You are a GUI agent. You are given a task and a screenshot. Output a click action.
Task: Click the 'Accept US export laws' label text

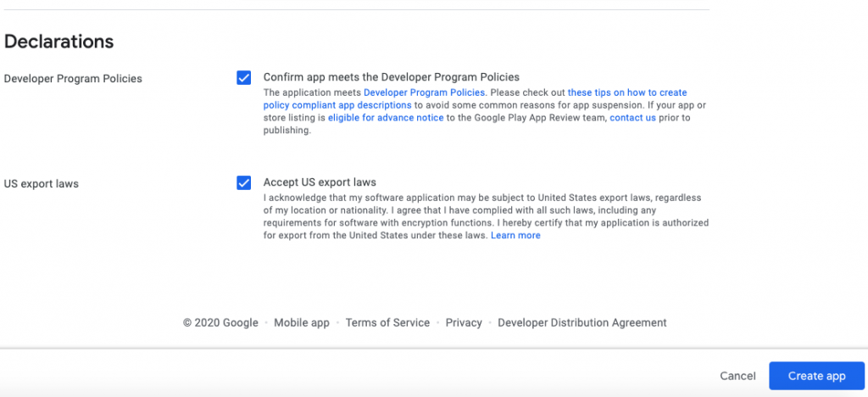coord(320,182)
